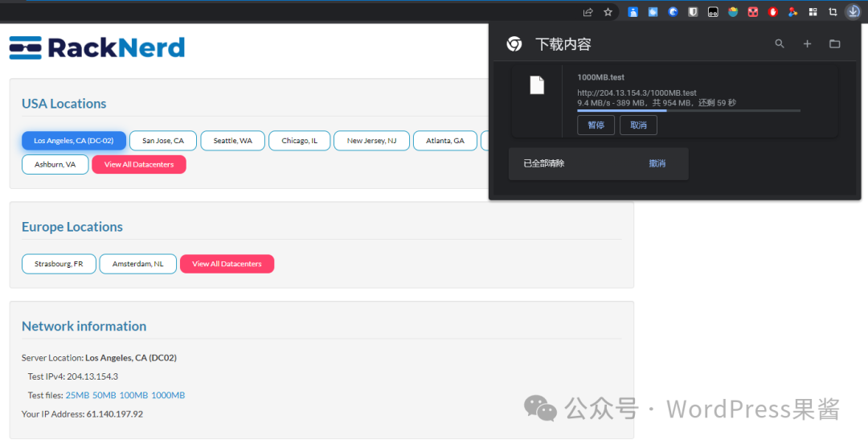Select Los Angeles, CA (DC-02) location

point(74,141)
